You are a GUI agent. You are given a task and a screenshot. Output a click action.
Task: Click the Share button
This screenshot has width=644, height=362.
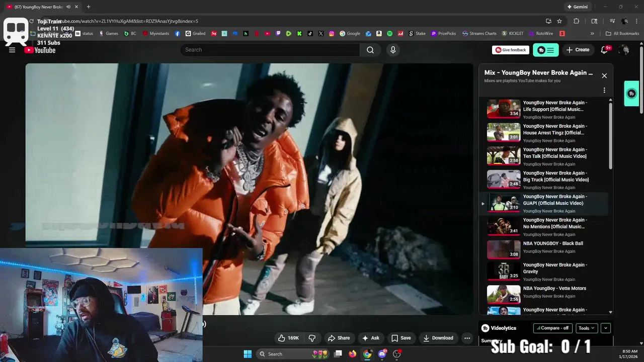coord(339,338)
